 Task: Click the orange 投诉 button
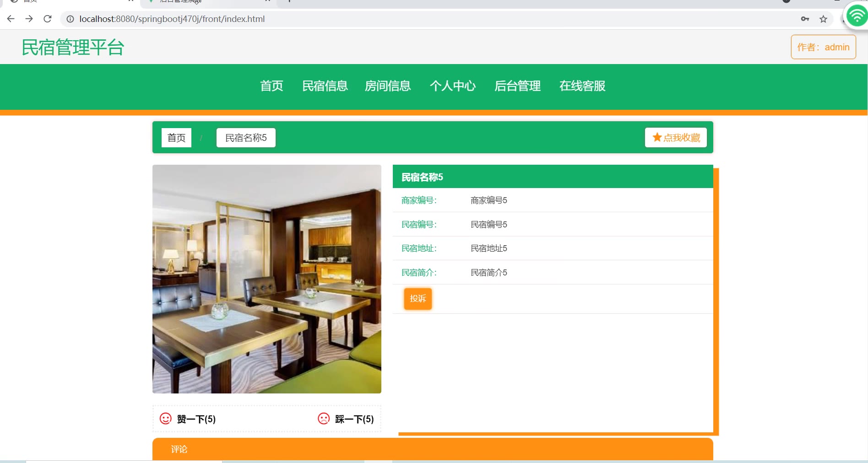point(418,299)
